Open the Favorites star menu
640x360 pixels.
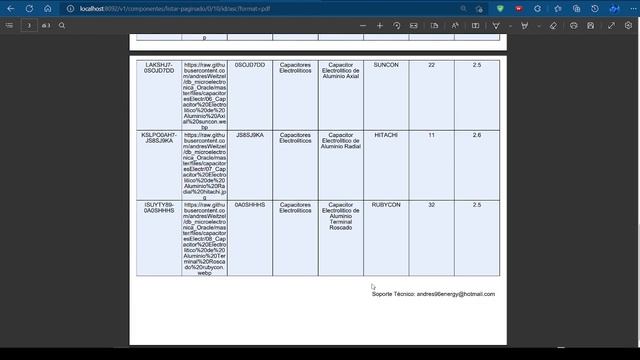558,9
